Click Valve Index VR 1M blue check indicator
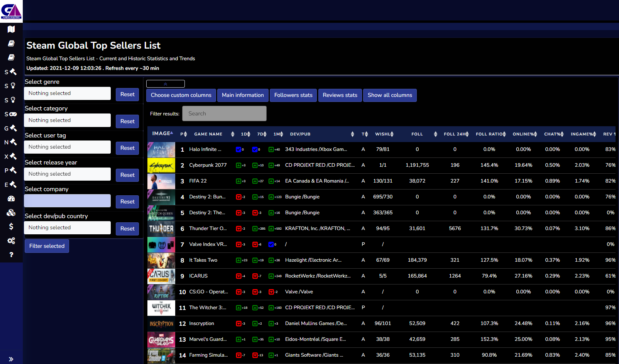 (x=271, y=244)
